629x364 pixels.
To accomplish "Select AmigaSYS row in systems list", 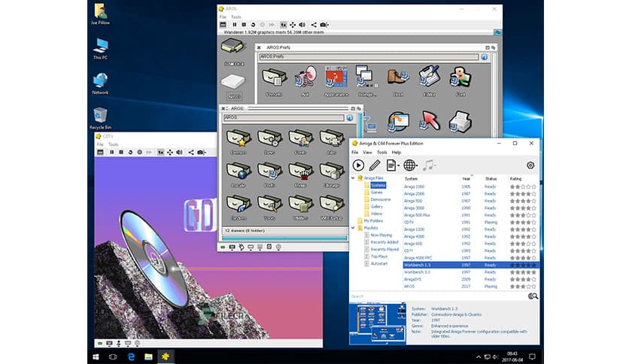I will pyautogui.click(x=470, y=280).
